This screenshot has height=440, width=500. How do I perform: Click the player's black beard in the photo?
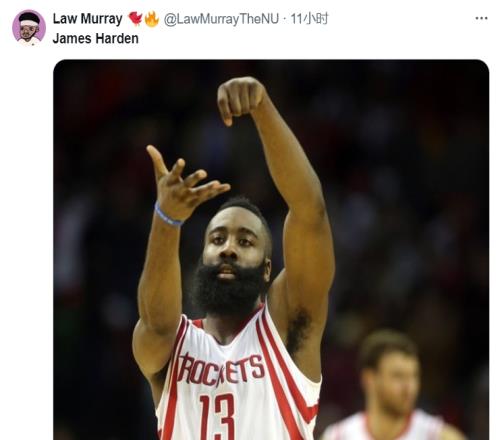228,289
